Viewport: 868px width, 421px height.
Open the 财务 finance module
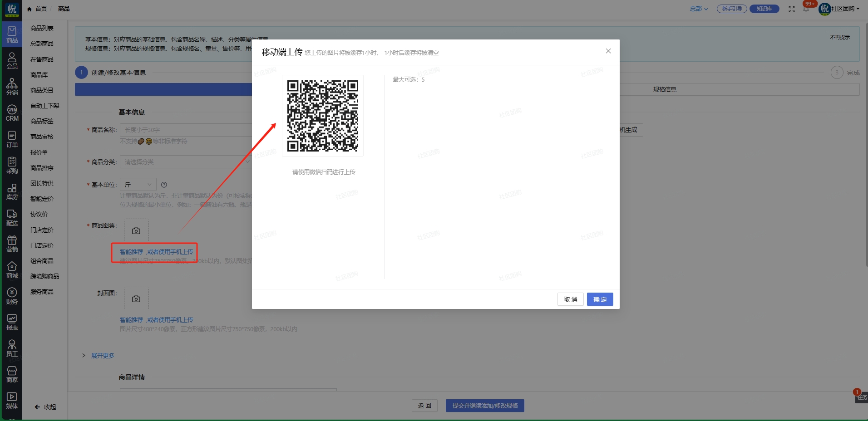click(x=12, y=297)
